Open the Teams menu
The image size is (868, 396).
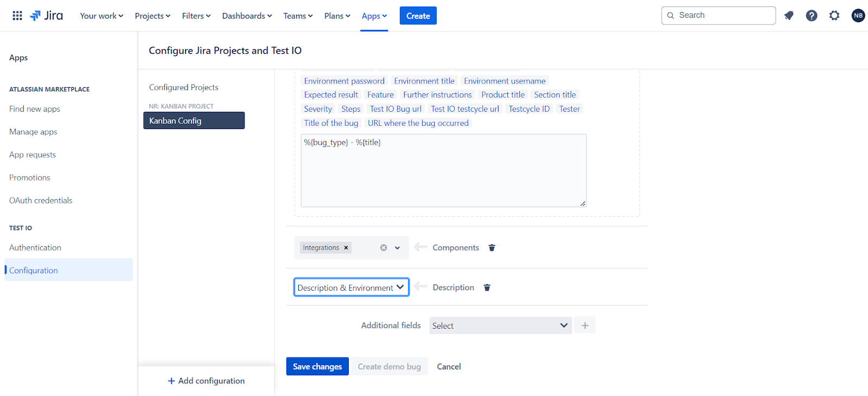pos(298,16)
